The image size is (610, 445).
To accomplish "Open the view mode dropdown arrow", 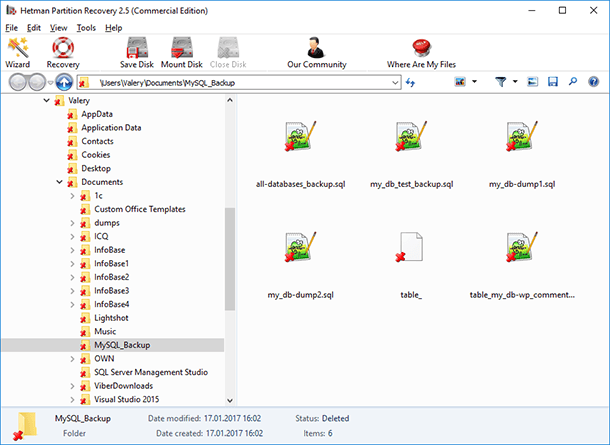I will pos(474,82).
